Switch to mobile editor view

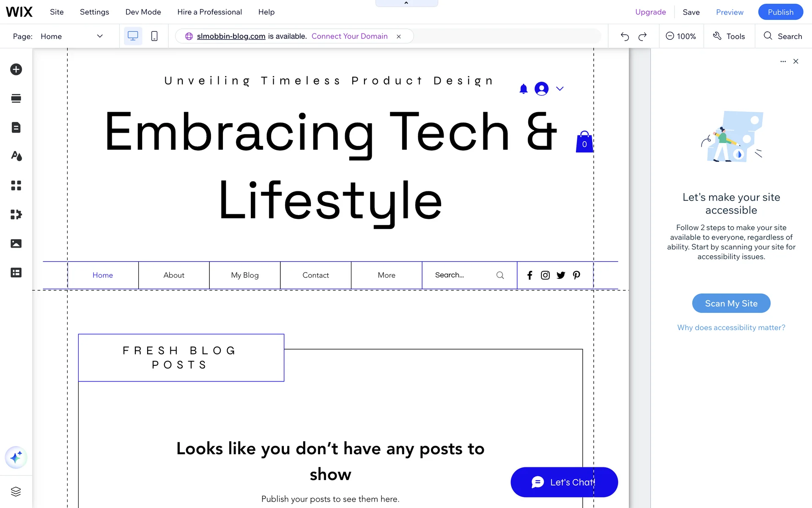(x=154, y=36)
